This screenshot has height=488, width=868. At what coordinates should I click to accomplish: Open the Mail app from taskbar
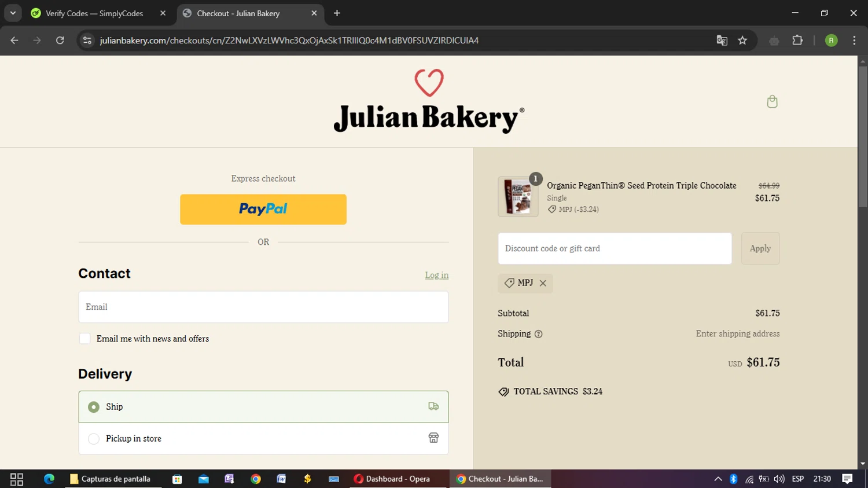[203, 479]
